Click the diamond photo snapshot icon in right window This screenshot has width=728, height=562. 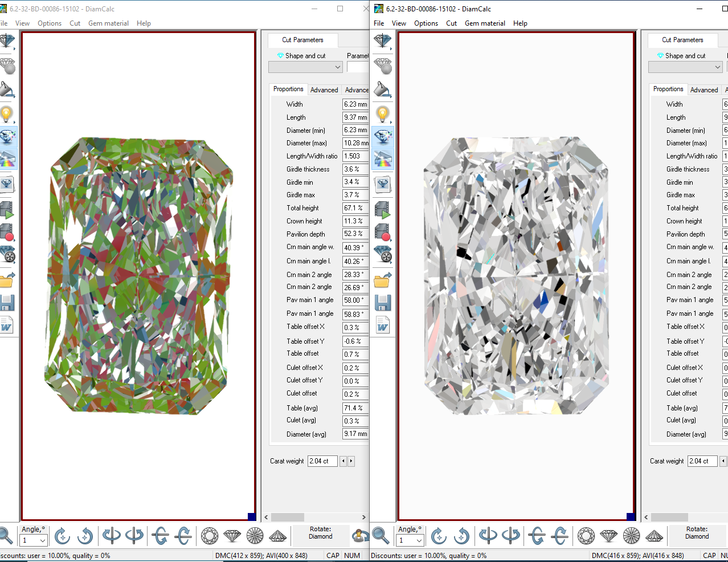point(382,184)
